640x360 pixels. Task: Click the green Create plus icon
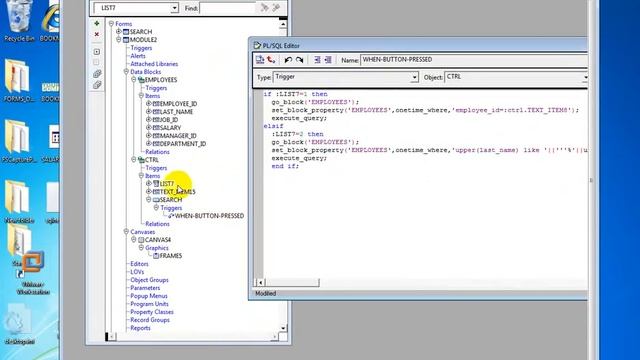pyautogui.click(x=97, y=24)
